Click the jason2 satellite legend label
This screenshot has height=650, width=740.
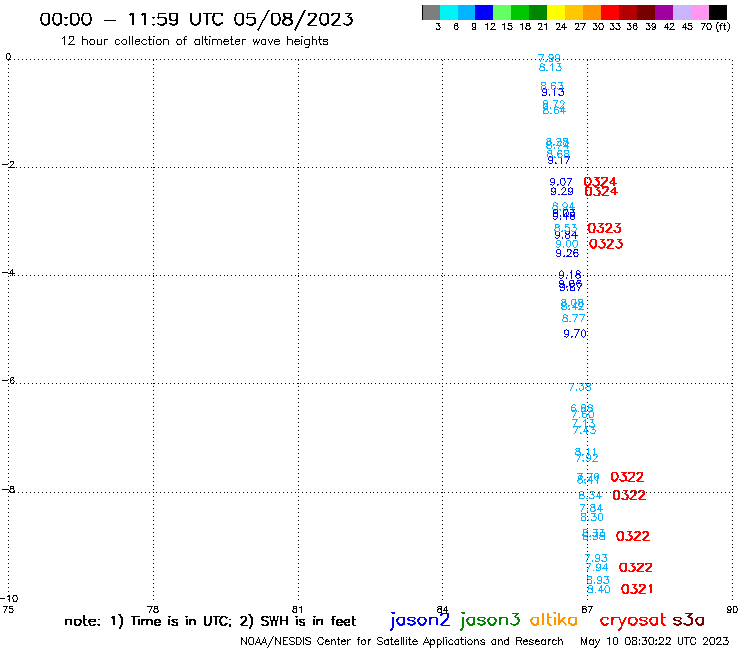420,620
